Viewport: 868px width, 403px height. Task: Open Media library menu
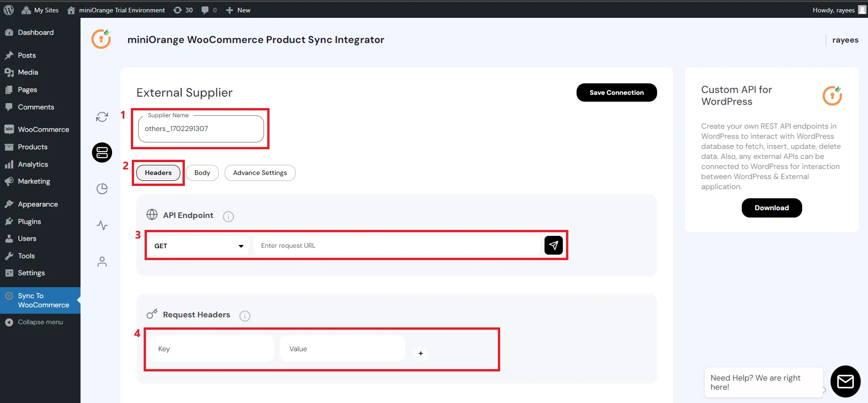(40, 72)
